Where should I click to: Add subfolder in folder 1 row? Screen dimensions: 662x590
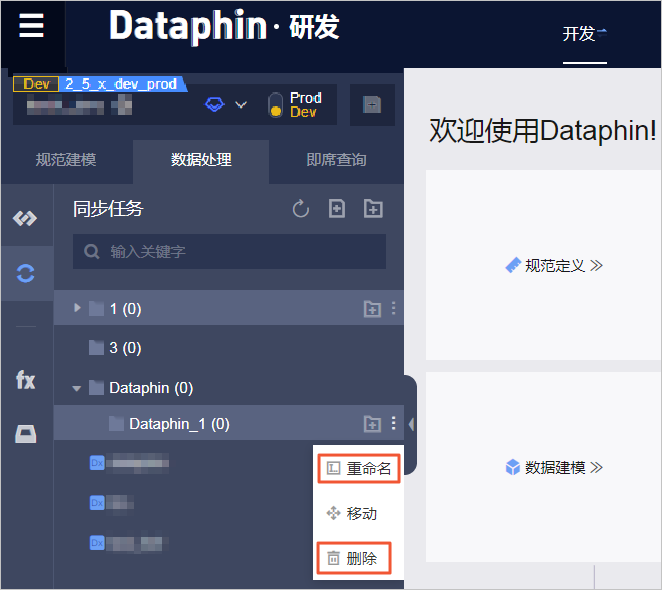[372, 309]
